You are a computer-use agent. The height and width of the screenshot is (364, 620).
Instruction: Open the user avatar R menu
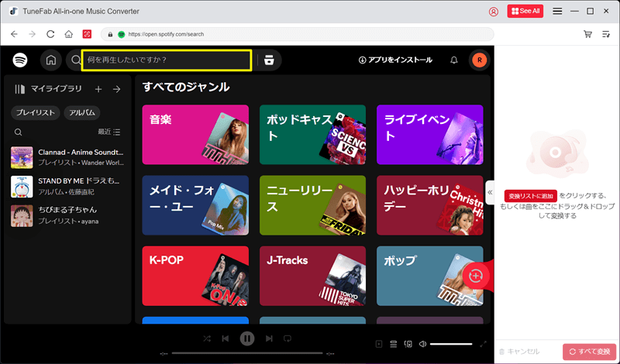[480, 60]
